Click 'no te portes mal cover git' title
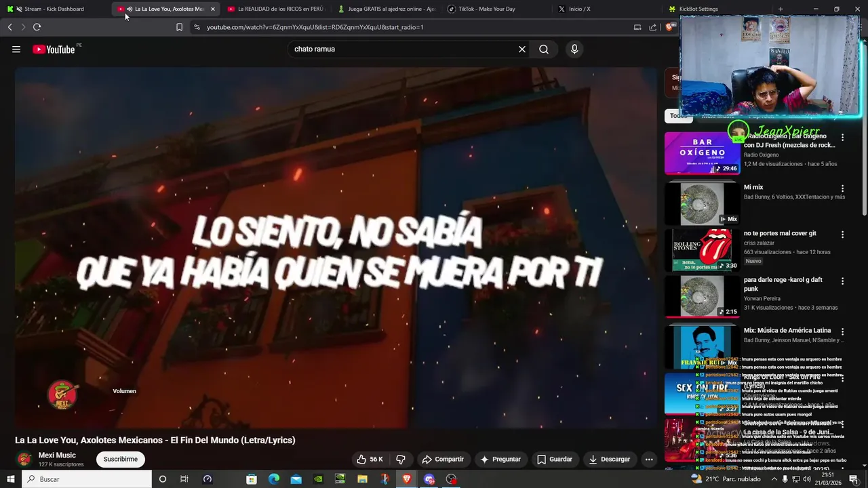The image size is (868, 488). [x=780, y=233]
